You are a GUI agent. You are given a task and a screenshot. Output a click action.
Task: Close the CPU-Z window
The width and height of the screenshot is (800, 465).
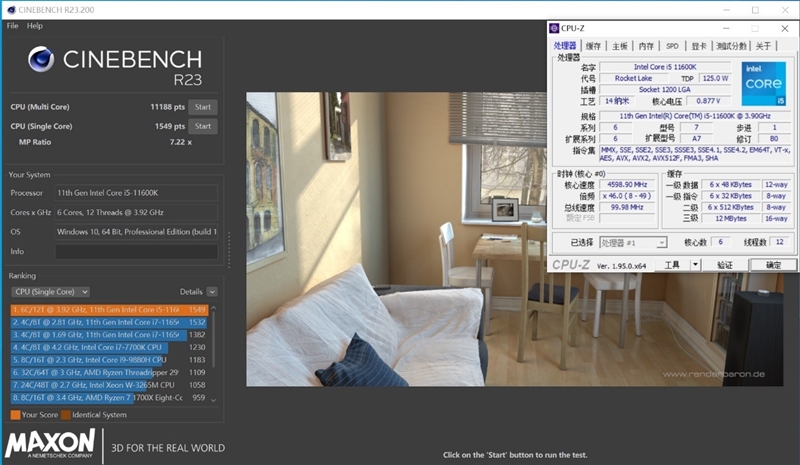785,29
